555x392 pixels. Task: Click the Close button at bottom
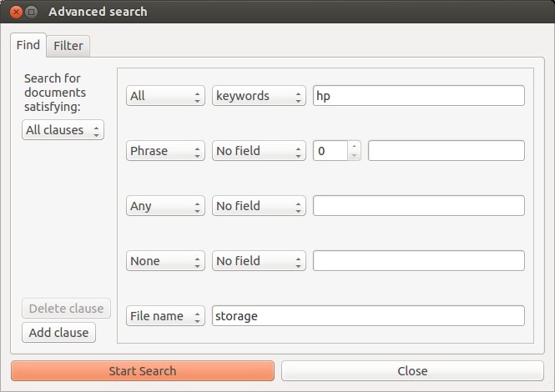coord(412,371)
